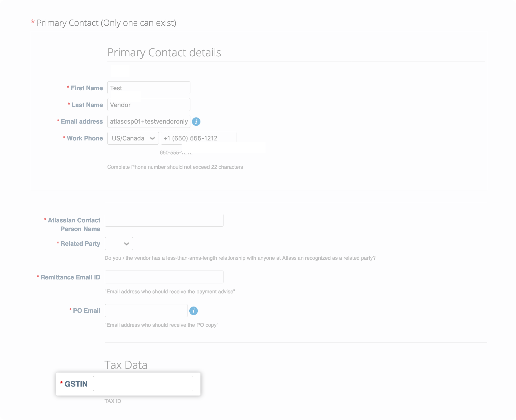Open the US/Canada country code dropdown

133,138
